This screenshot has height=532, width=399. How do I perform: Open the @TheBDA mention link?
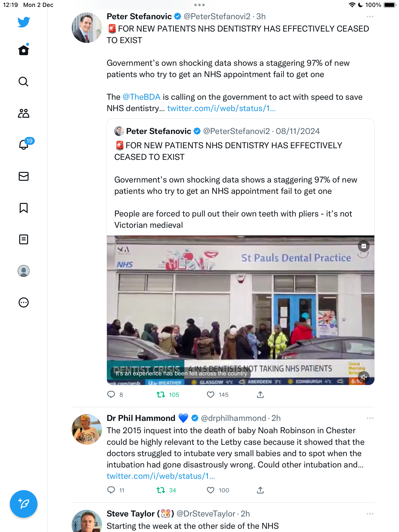tap(142, 97)
